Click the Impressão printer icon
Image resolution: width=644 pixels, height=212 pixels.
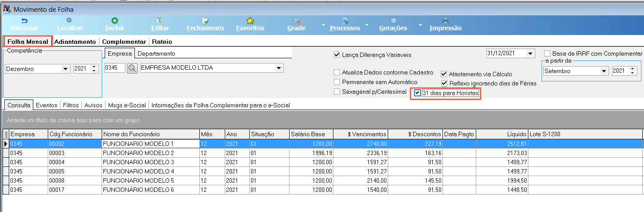click(446, 21)
